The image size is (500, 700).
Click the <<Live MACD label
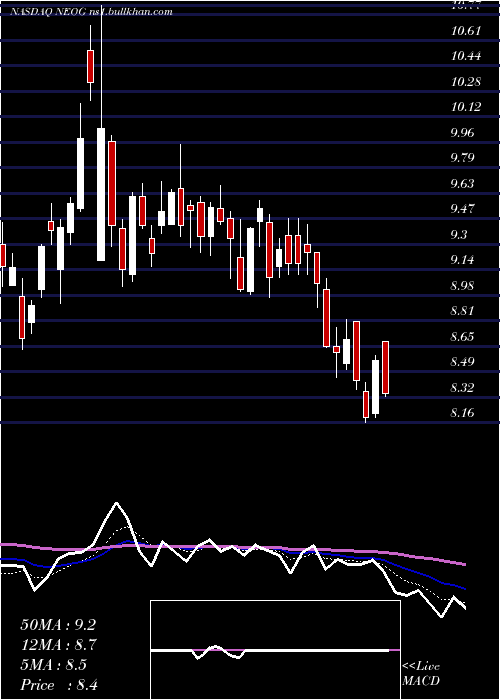click(421, 674)
